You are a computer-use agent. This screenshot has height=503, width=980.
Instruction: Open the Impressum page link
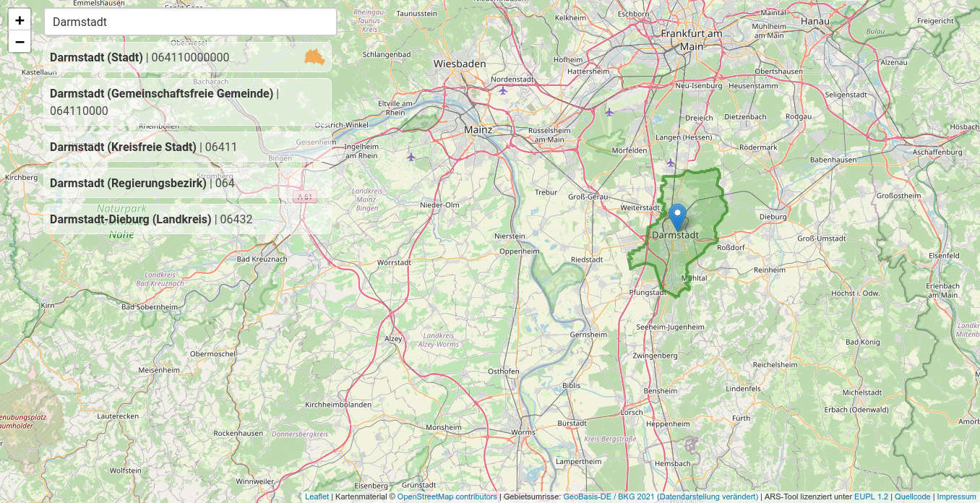click(955, 496)
